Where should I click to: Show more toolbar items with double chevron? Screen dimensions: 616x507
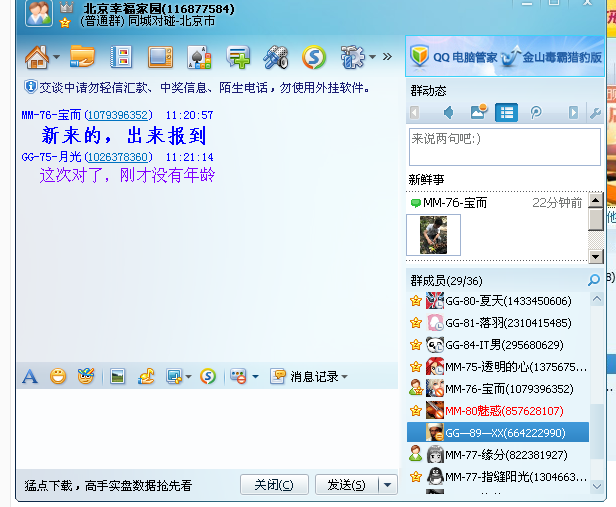(387, 57)
